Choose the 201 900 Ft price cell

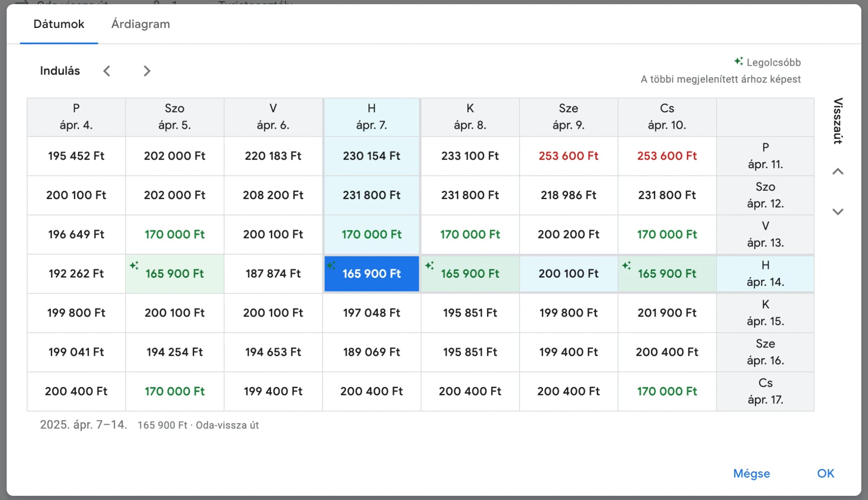667,313
